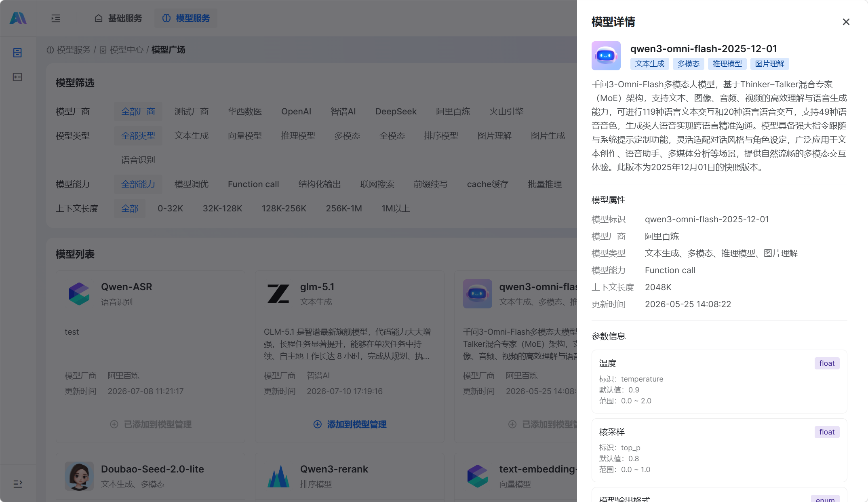
Task: Click the float badge on 核采样 parameter
Action: pyautogui.click(x=827, y=432)
